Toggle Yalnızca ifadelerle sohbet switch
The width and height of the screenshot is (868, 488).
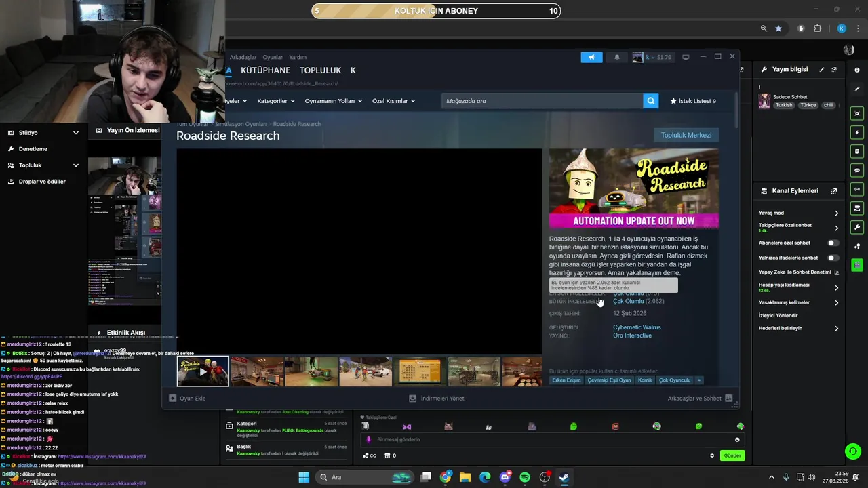(833, 258)
